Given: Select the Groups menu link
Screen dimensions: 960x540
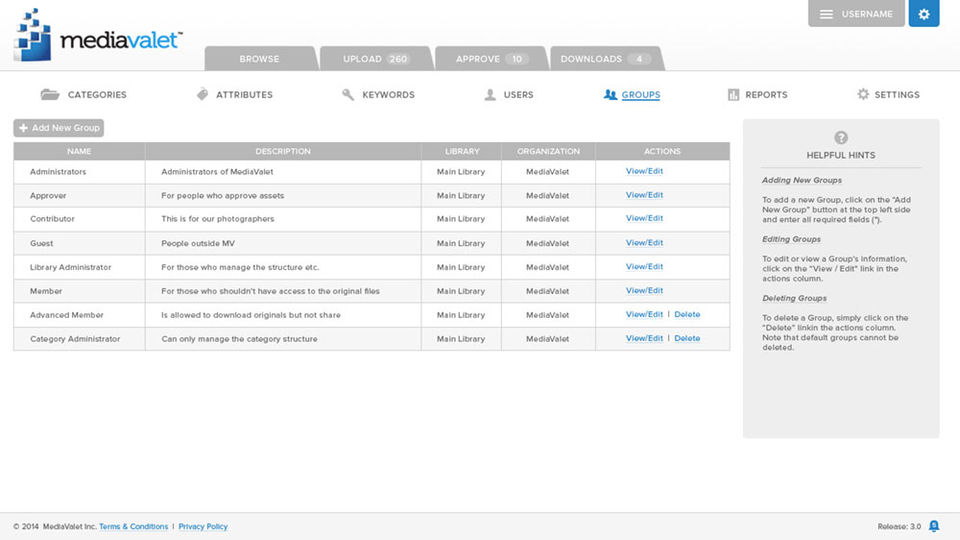Looking at the screenshot, I should 640,95.
